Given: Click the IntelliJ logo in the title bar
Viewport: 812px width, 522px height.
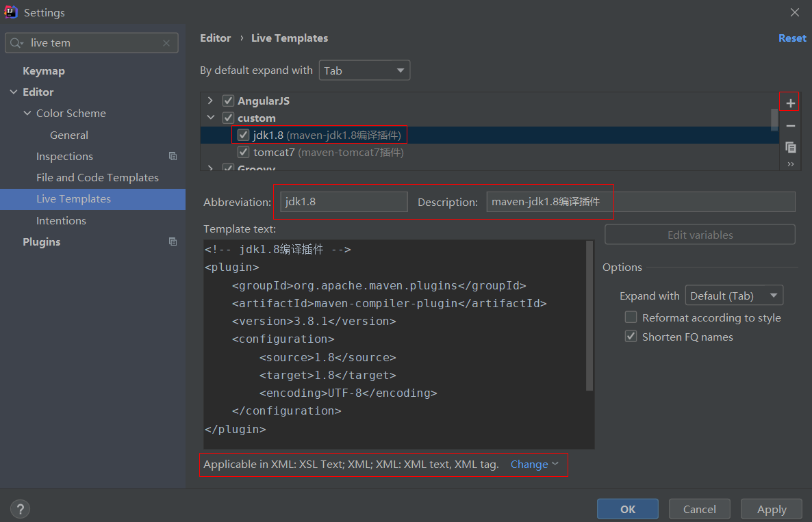Looking at the screenshot, I should (x=11, y=12).
